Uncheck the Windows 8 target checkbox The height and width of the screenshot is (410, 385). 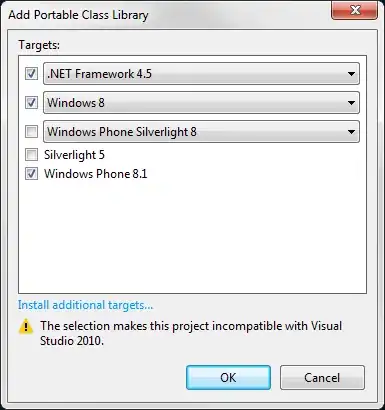[31, 102]
